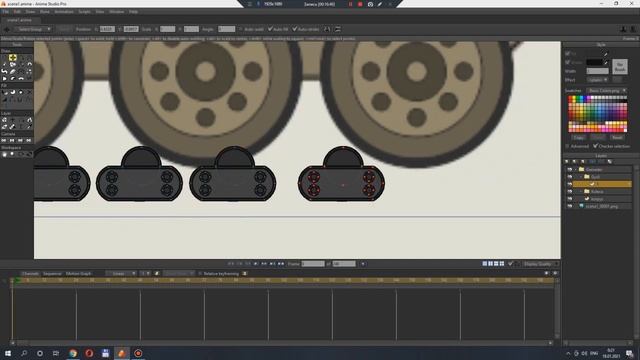This screenshot has height=360, width=640.
Task: Select the Zoom Workspace tool
Action: 13,154
